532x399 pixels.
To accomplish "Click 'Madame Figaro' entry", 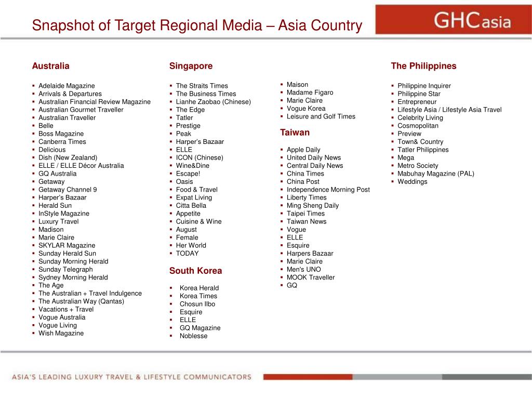I will (310, 92).
